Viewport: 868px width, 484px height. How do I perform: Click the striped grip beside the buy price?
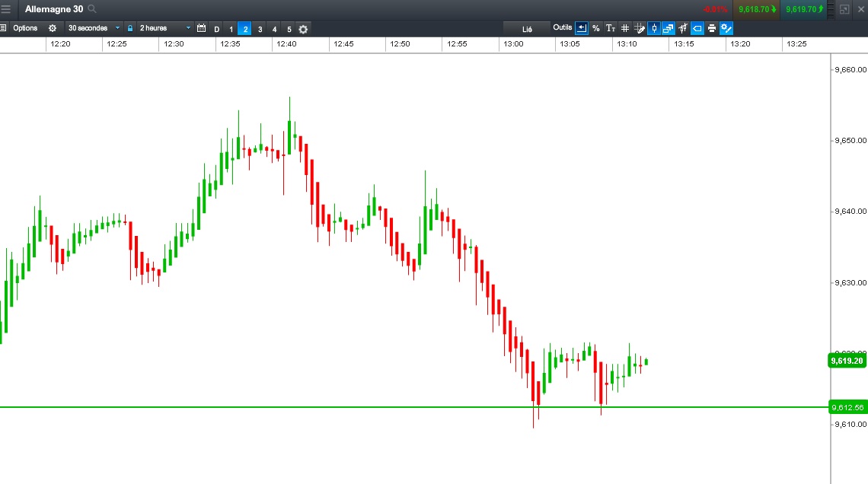click(831, 9)
